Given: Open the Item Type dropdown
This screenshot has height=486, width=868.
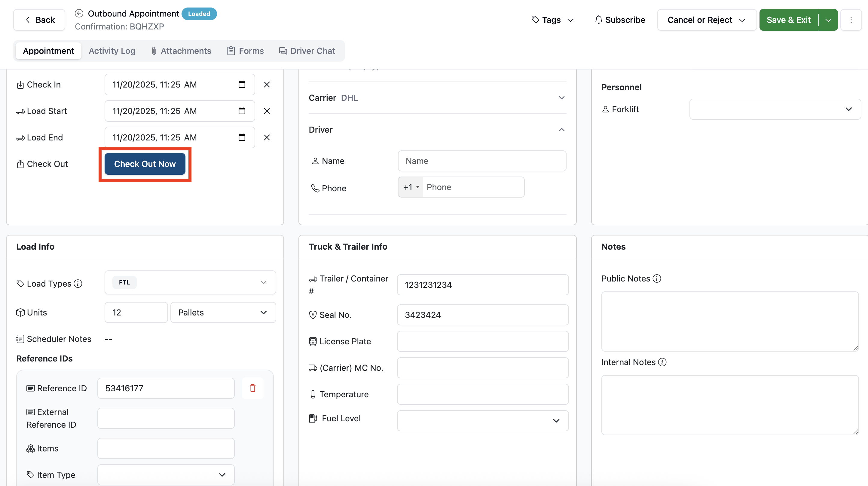Looking at the screenshot, I should click(166, 475).
